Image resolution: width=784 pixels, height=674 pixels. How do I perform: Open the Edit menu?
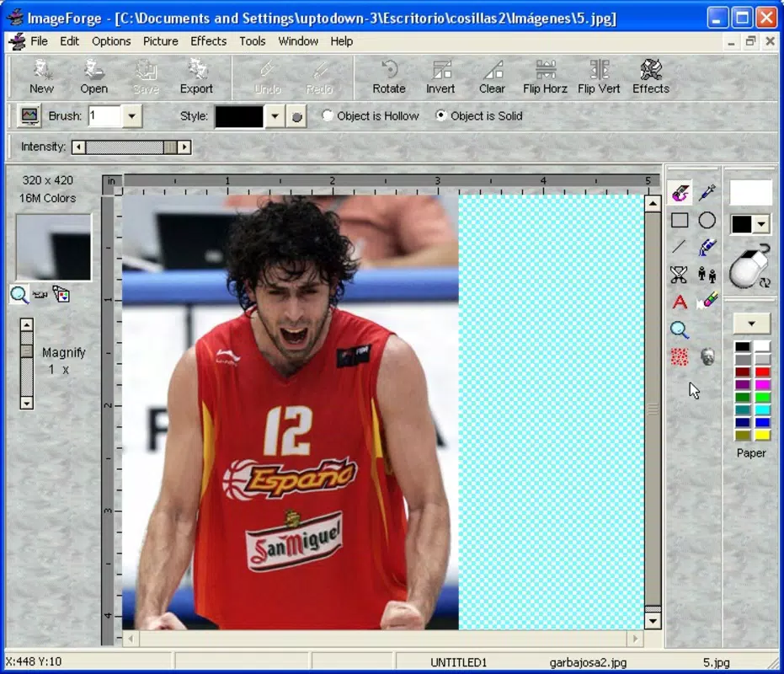(70, 41)
